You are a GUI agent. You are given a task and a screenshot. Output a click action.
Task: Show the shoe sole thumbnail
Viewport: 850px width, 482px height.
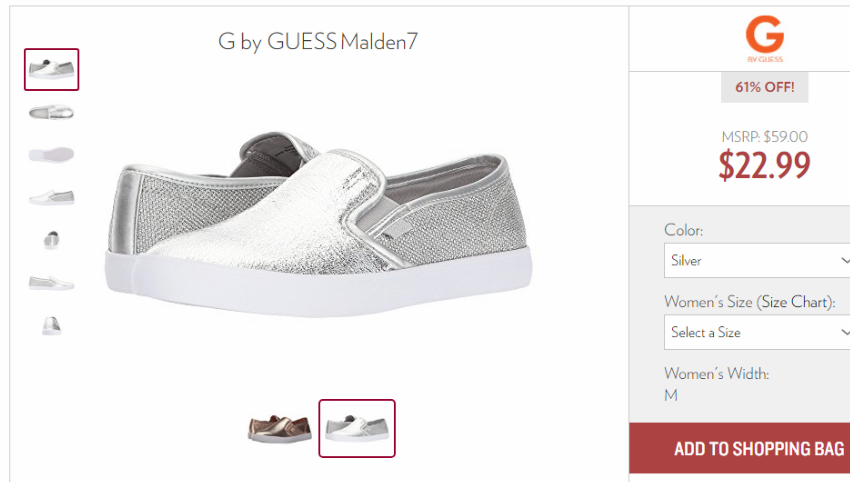(x=51, y=155)
